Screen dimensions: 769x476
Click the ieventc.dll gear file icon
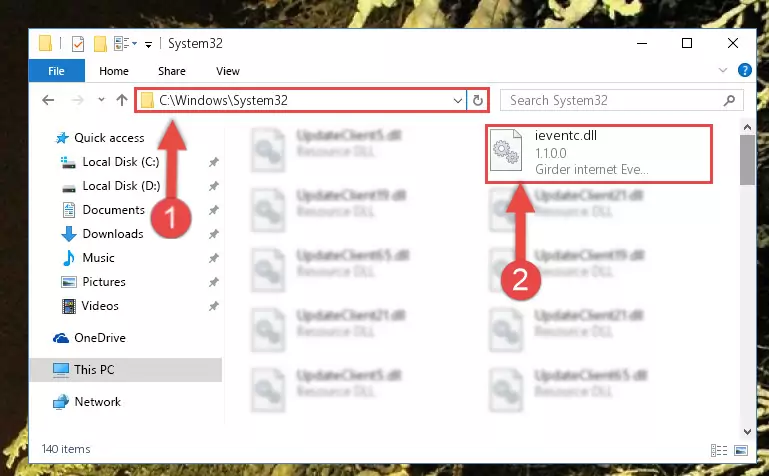tap(506, 150)
